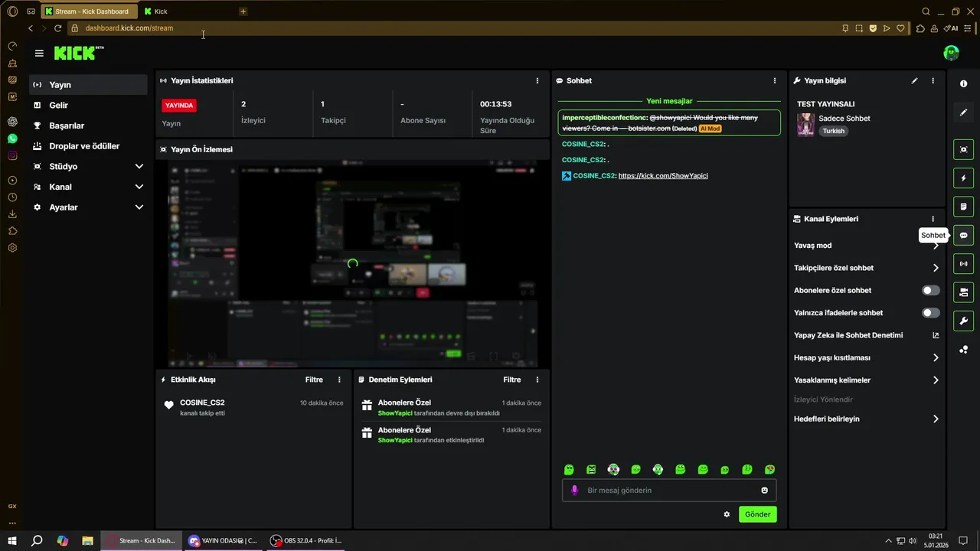Expand the Stüdyo submenu
The height and width of the screenshot is (551, 980).
pyautogui.click(x=88, y=166)
